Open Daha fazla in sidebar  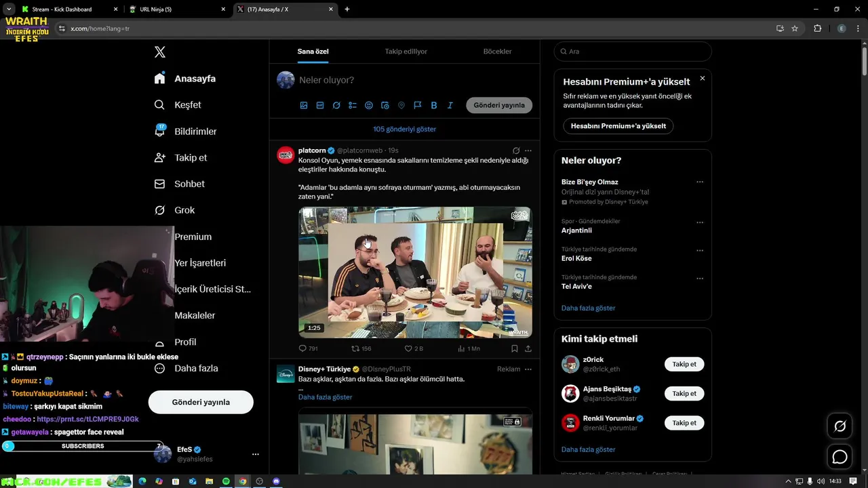[186, 368]
